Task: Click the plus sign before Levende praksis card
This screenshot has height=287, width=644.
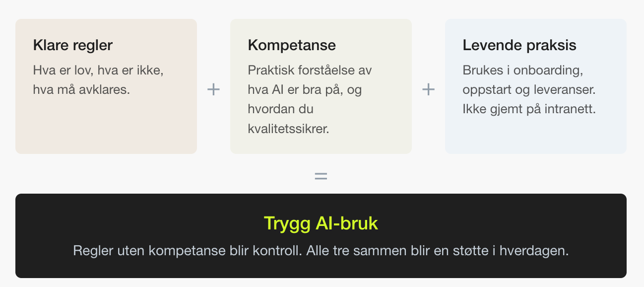Action: click(428, 90)
